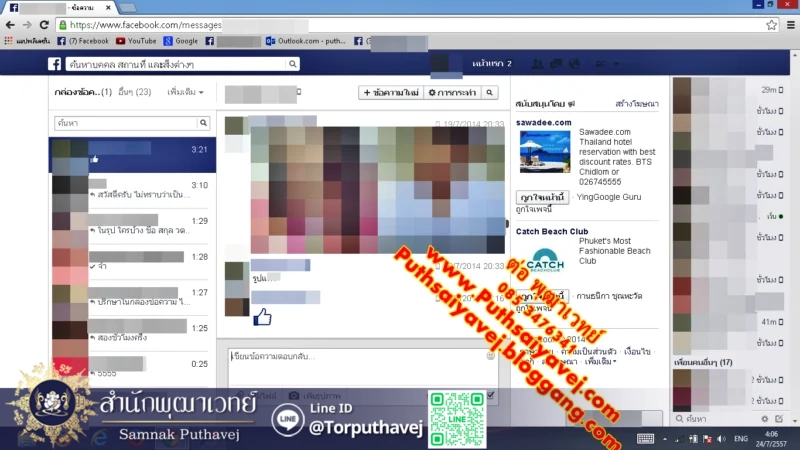Open the sawadee.com sponsored link

[x=543, y=122]
